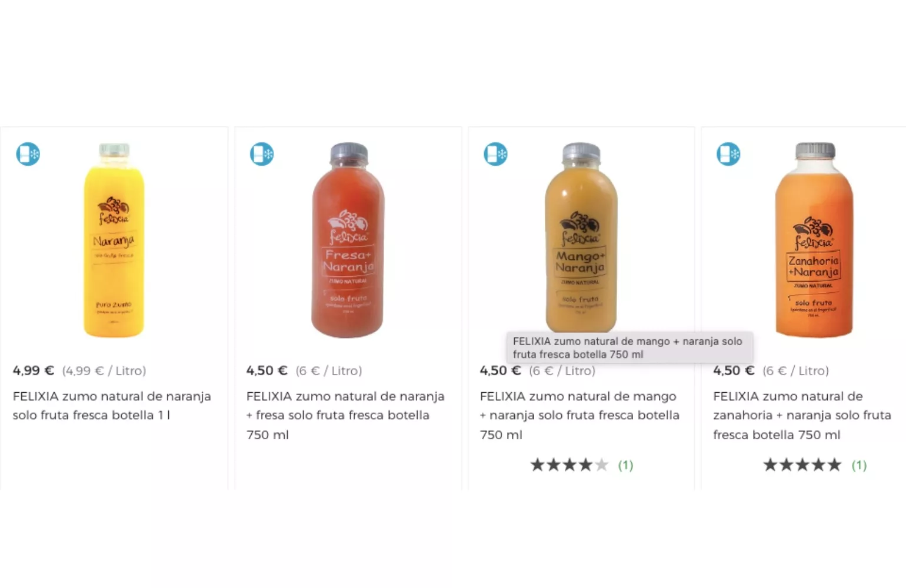The width and height of the screenshot is (906, 588).
Task: Open the (1) review count for the zanahoria juice
Action: [859, 466]
